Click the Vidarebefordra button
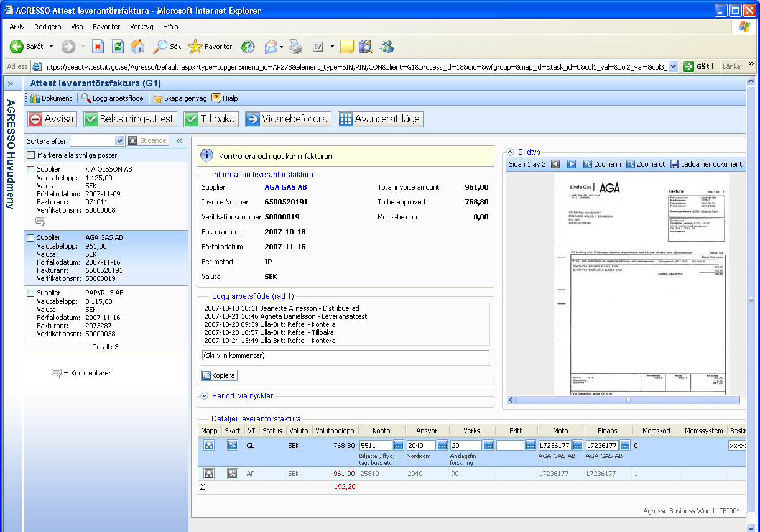 [288, 119]
